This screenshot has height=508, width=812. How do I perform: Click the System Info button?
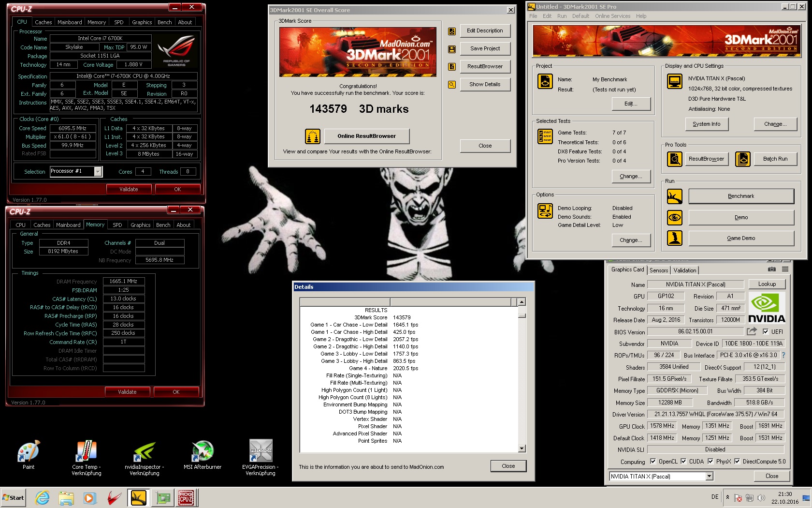[706, 124]
